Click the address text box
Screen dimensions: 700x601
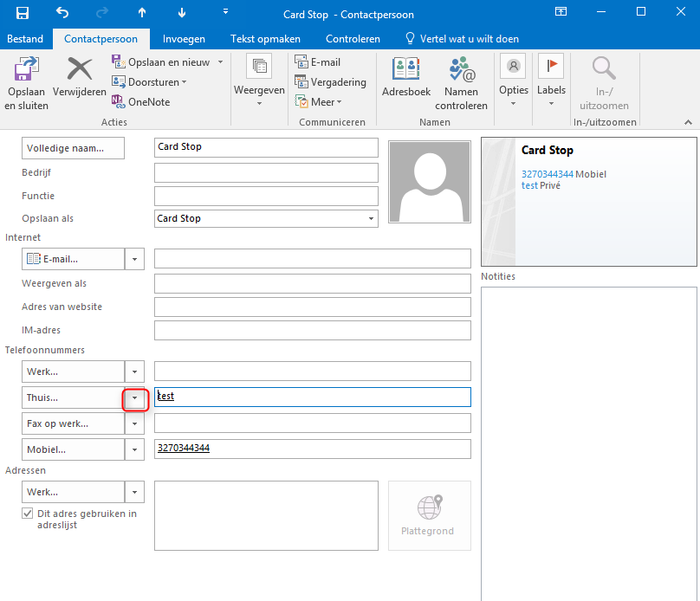[266, 516]
